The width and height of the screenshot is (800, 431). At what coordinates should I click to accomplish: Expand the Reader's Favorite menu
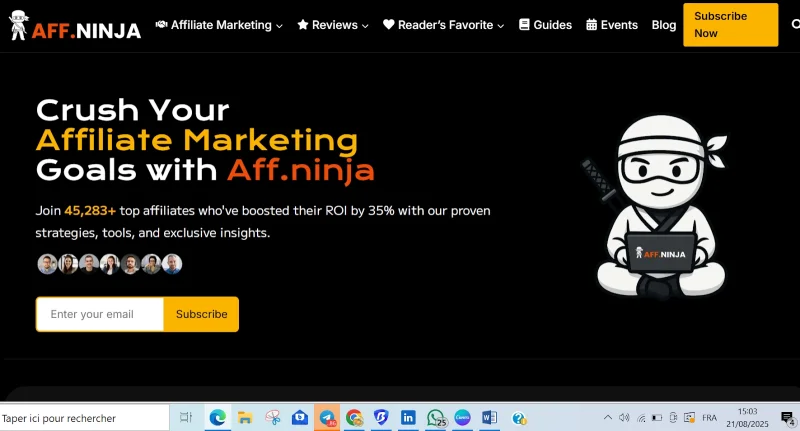443,25
